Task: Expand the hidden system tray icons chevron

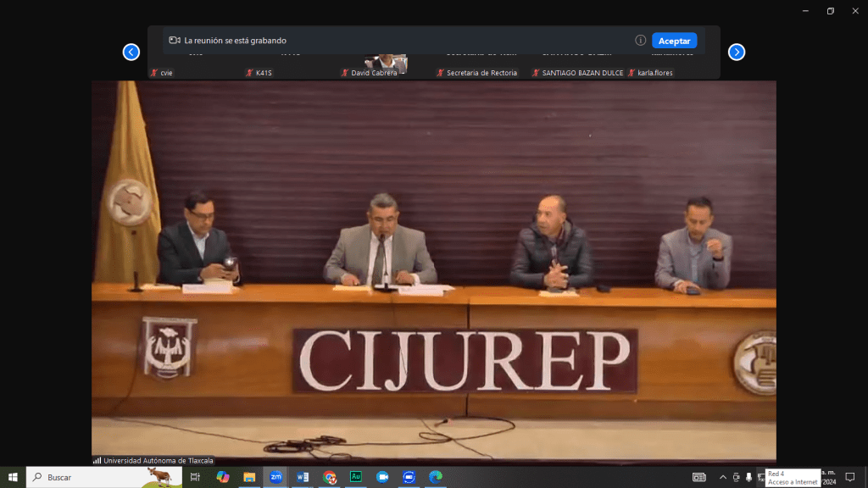Action: click(723, 477)
